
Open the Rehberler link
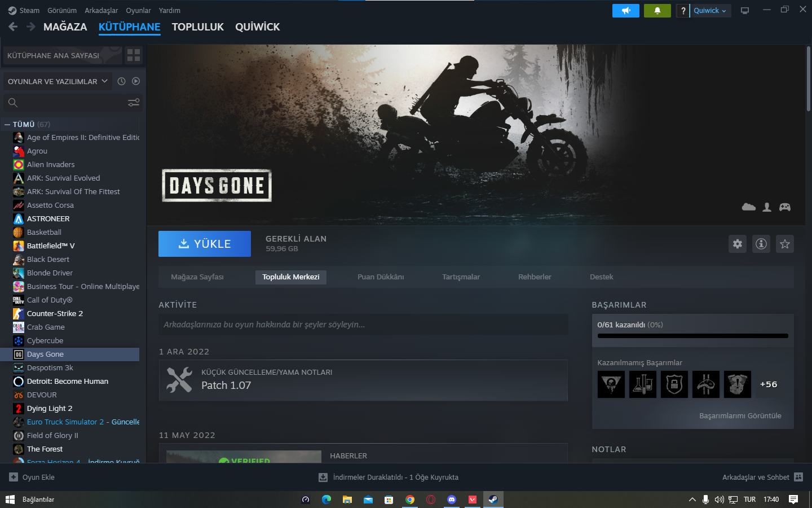tap(535, 277)
